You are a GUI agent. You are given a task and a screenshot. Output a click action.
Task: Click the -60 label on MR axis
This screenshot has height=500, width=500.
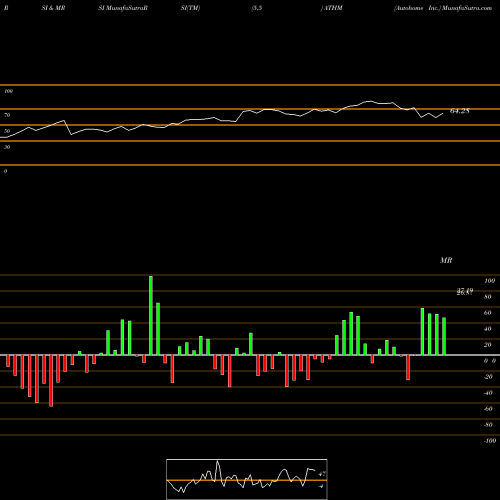(x=488, y=409)
